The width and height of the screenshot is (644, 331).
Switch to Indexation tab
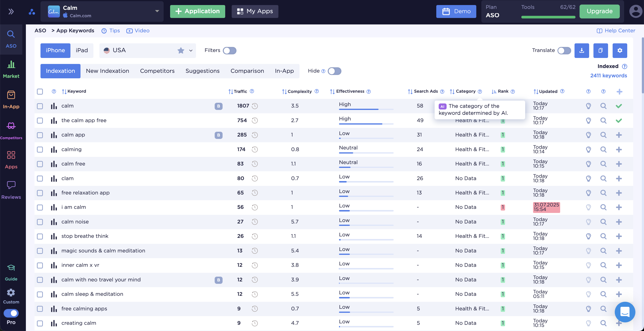tap(60, 71)
